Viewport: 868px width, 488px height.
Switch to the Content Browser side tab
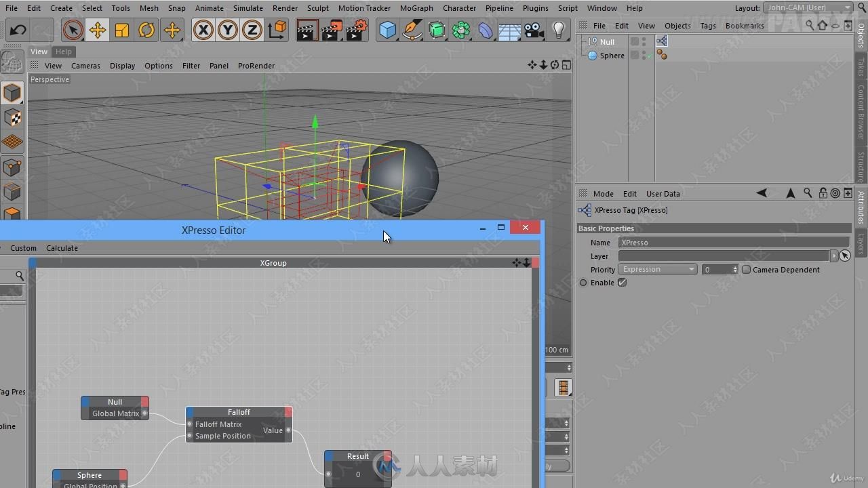tap(861, 112)
